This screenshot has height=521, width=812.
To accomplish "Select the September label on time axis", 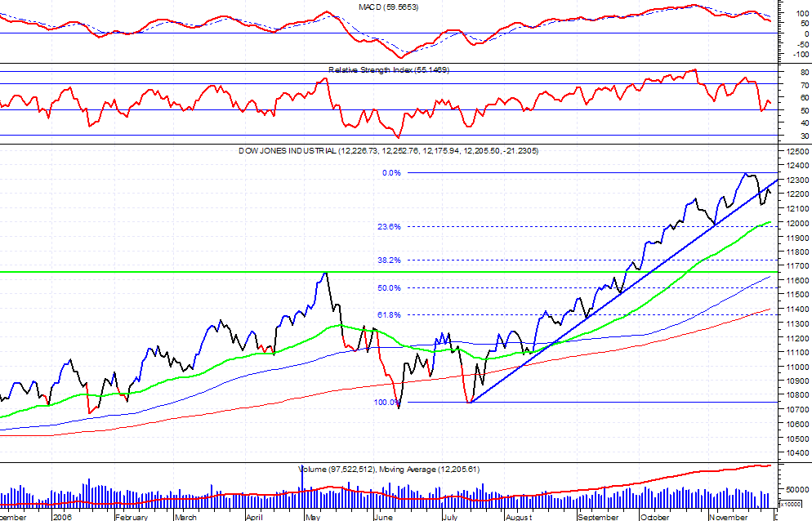I will [x=598, y=517].
